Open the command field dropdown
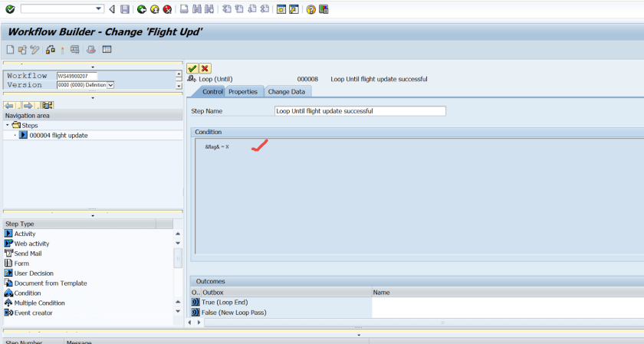 click(x=99, y=9)
